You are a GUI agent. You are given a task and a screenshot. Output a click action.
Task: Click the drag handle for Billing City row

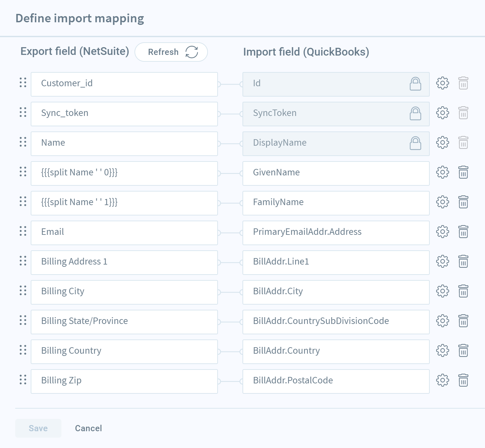[x=23, y=291]
